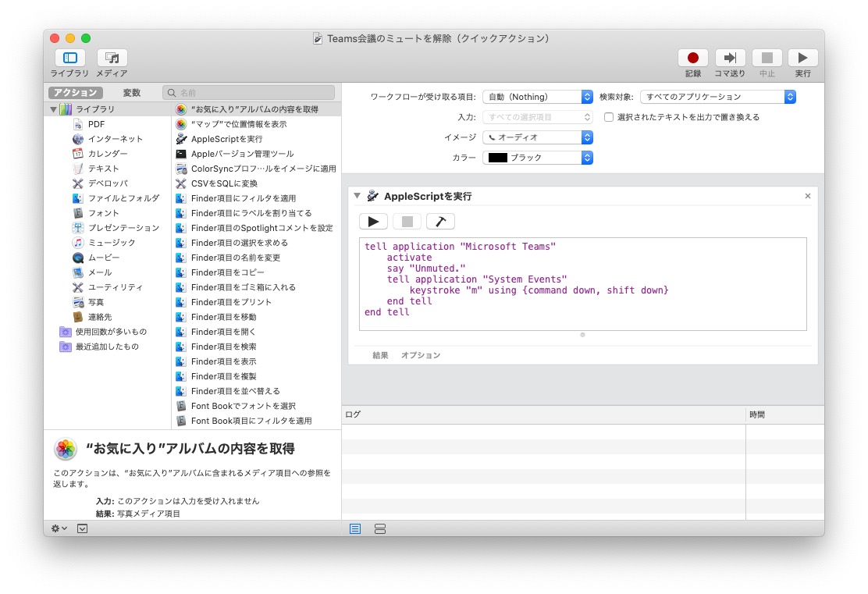The height and width of the screenshot is (594, 868).
Task: Show the オプション tab of the action
Action: [x=421, y=355]
